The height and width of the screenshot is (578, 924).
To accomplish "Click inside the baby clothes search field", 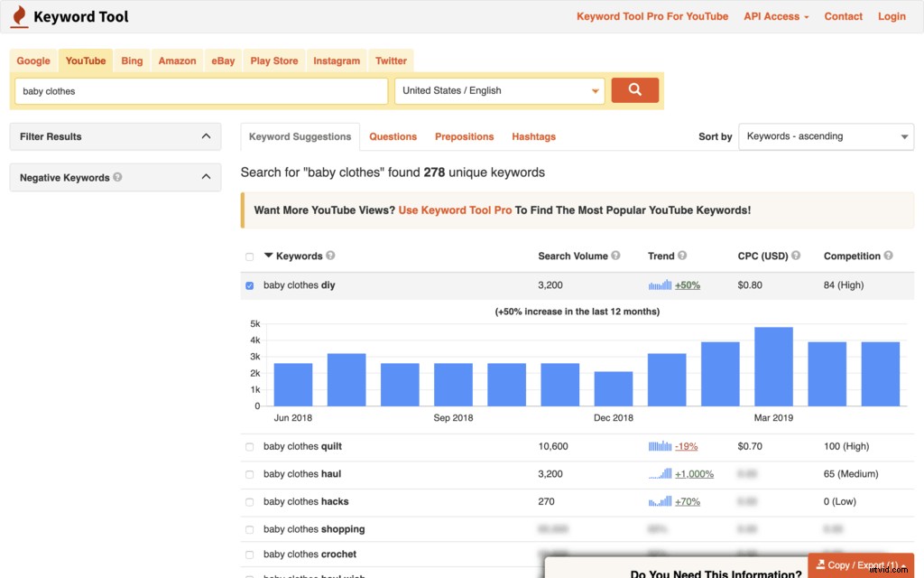I will point(199,89).
